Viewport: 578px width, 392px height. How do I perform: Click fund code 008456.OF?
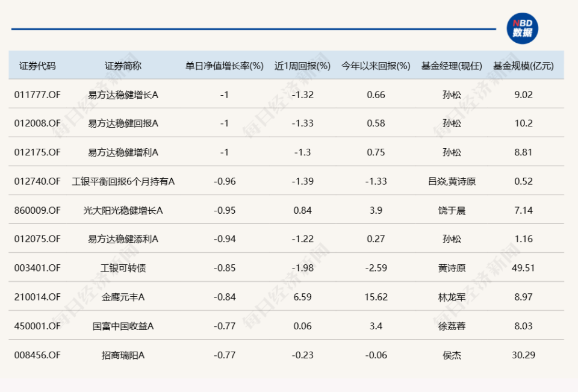click(x=37, y=355)
